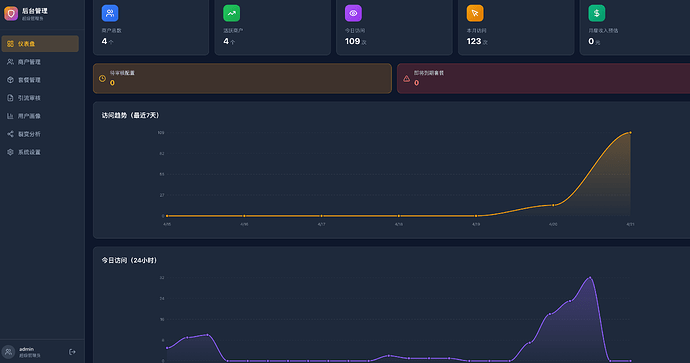
Task: Open the 用户画像 menu item
Action: pos(40,116)
